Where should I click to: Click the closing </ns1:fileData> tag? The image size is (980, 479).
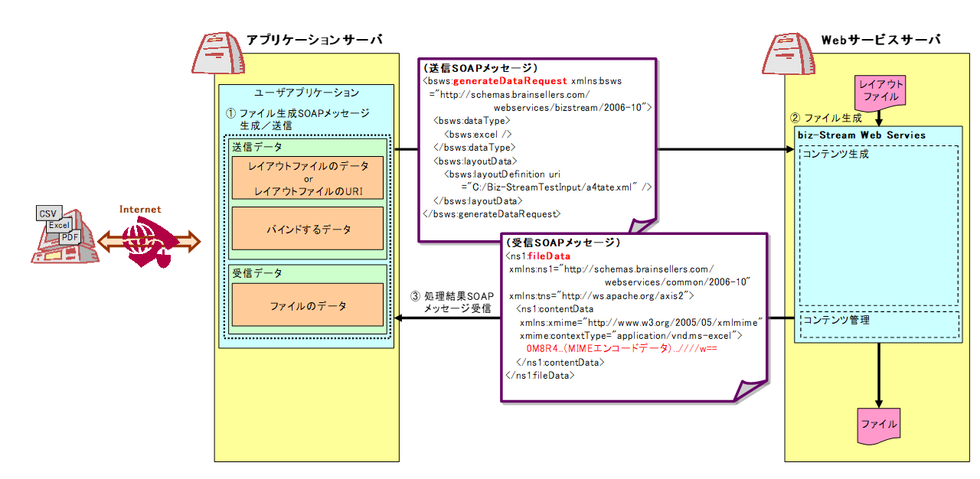click(540, 375)
